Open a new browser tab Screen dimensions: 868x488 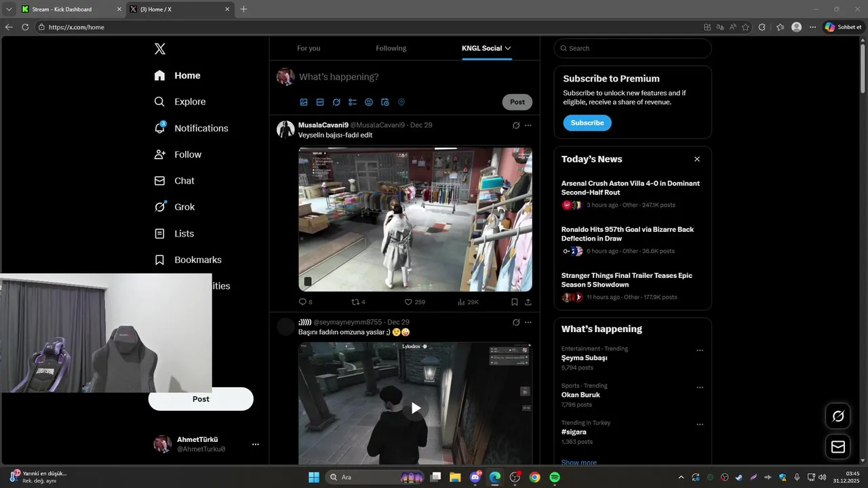[x=244, y=9]
